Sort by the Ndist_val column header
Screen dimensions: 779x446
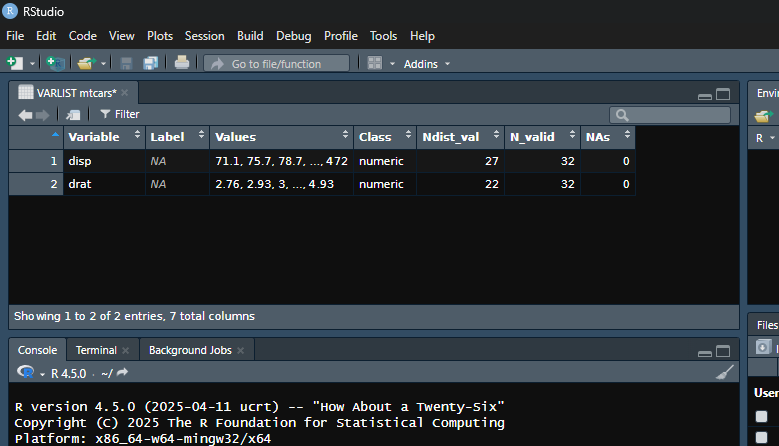pyautogui.click(x=450, y=137)
